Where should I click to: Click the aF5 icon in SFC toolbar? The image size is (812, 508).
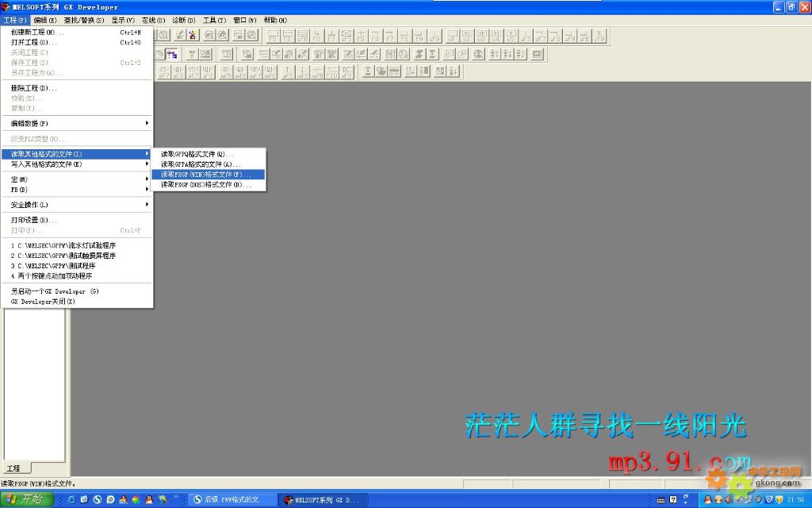(x=526, y=36)
